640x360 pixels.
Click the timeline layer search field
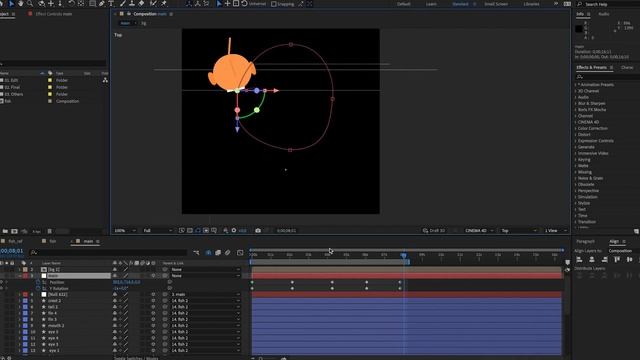point(109,253)
